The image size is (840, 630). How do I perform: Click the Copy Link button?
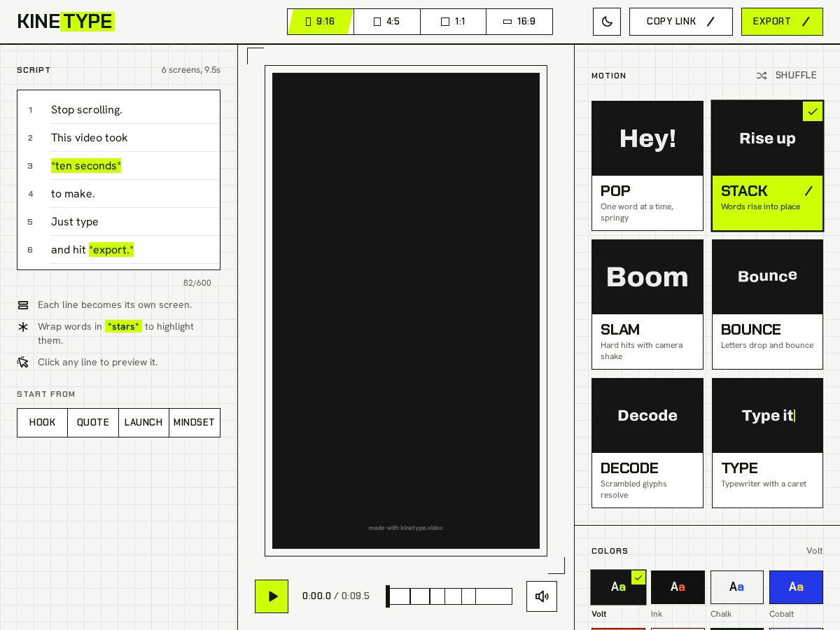point(681,22)
